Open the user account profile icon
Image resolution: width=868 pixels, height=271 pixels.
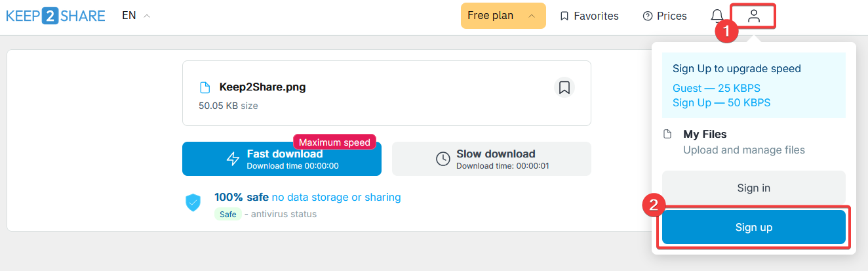click(x=754, y=16)
